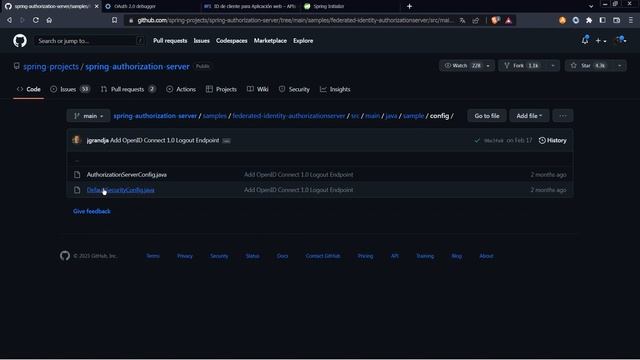Select the Code repository tab
Viewport: 640px width, 360px height.
pos(29,89)
